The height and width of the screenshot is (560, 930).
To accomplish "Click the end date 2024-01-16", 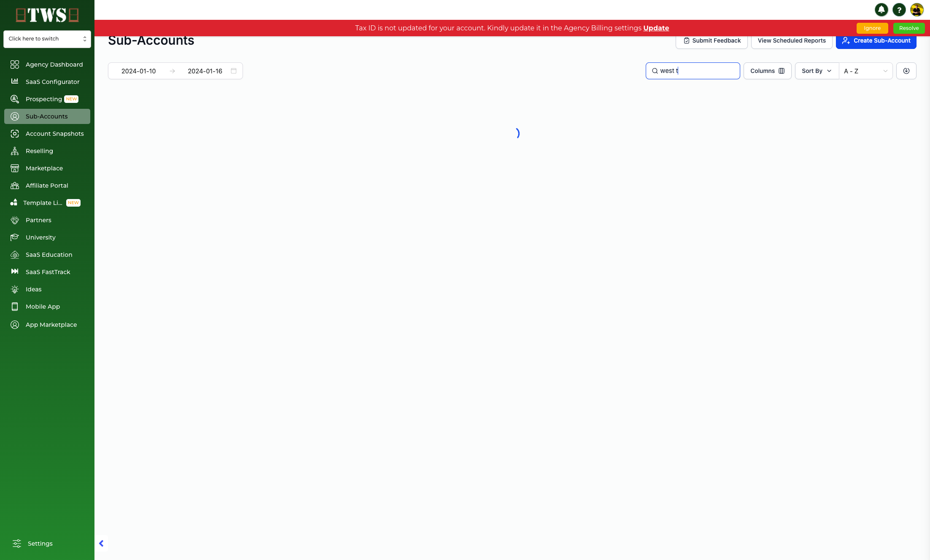I will click(x=205, y=71).
